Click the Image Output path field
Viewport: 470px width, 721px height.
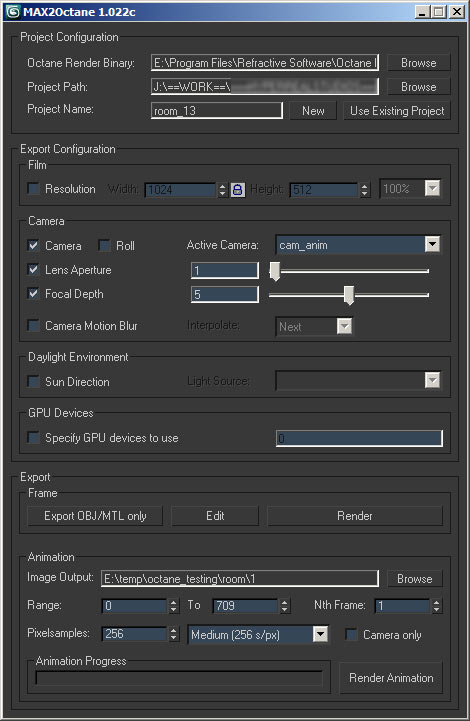click(x=240, y=578)
